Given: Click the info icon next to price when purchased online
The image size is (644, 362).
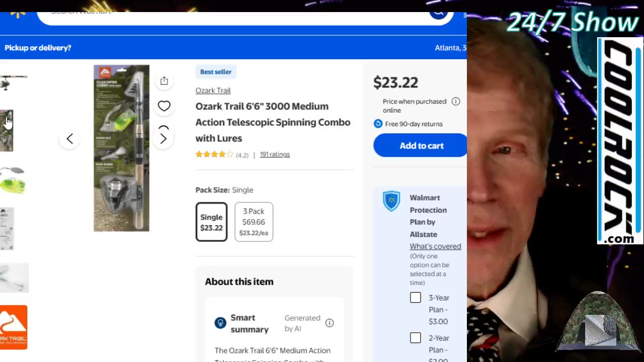Looking at the screenshot, I should coord(456,102).
